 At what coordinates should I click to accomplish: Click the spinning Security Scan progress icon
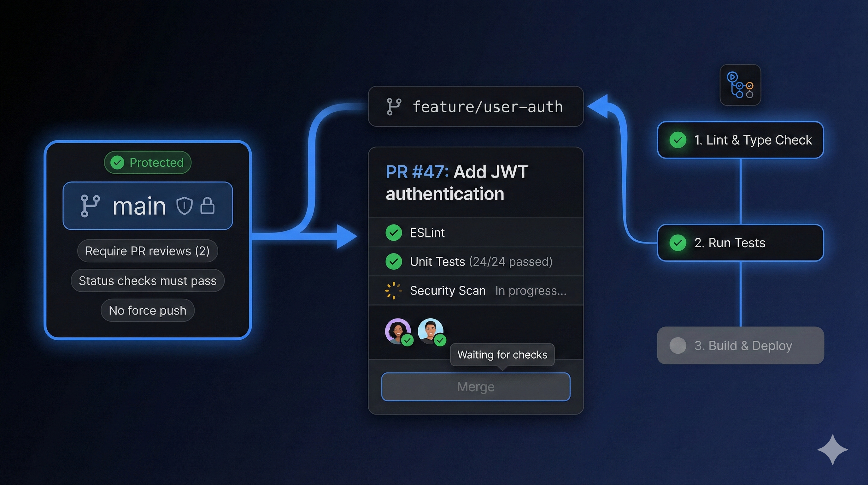point(393,290)
